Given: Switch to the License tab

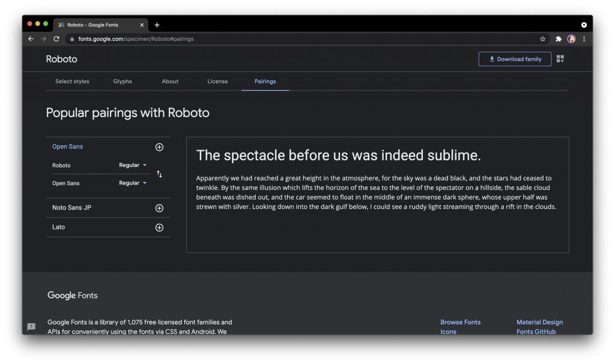Looking at the screenshot, I should pyautogui.click(x=217, y=82).
